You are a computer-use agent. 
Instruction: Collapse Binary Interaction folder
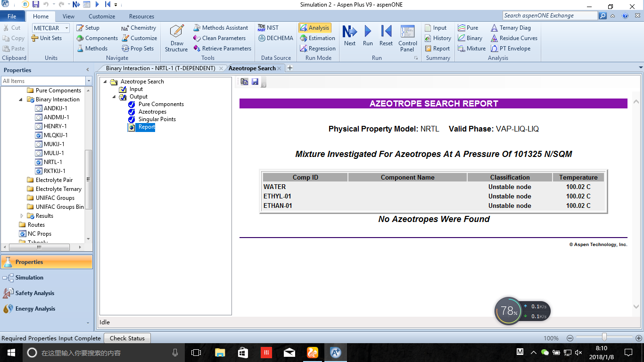(x=21, y=99)
